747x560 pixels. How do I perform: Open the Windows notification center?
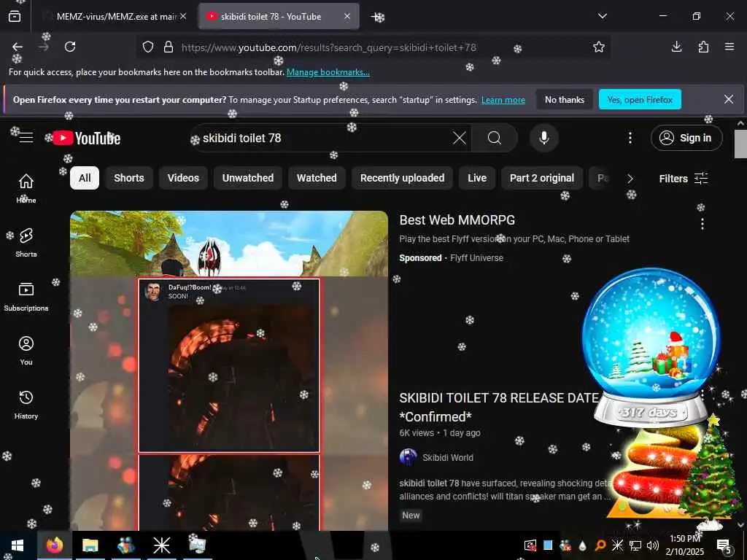pyautogui.click(x=724, y=545)
